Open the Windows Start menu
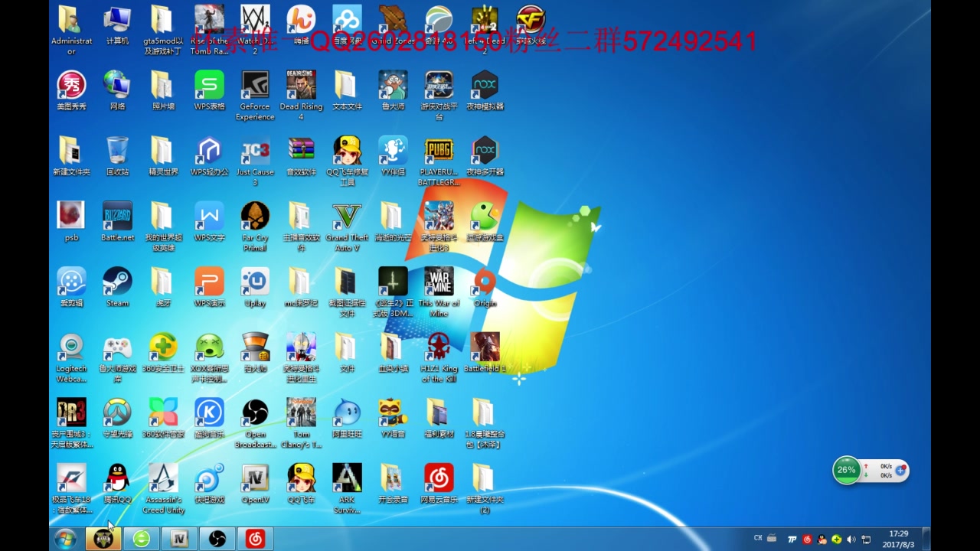The width and height of the screenshot is (980, 551). (x=65, y=539)
